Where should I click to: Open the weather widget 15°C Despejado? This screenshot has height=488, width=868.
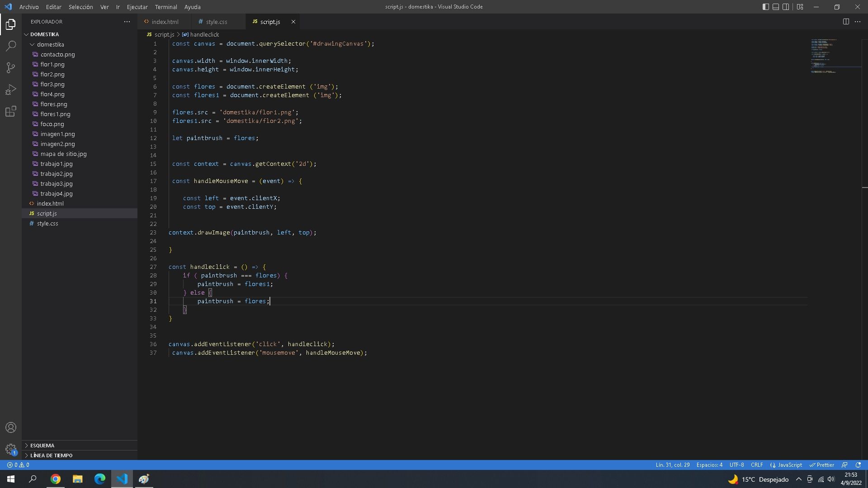coord(758,479)
